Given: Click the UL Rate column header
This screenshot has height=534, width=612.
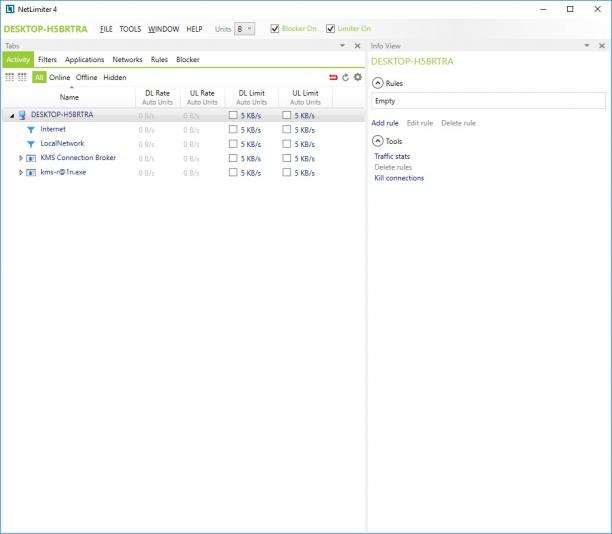Looking at the screenshot, I should click(202, 97).
